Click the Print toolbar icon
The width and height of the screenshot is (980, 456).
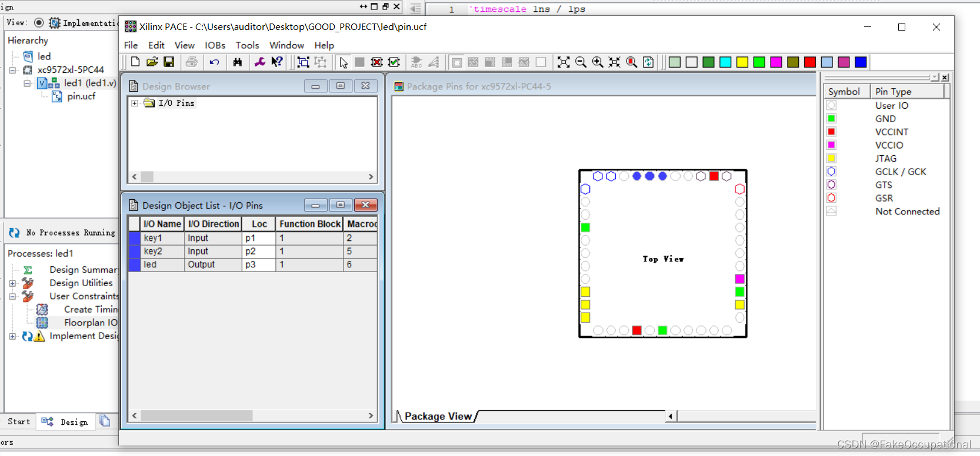click(x=192, y=62)
